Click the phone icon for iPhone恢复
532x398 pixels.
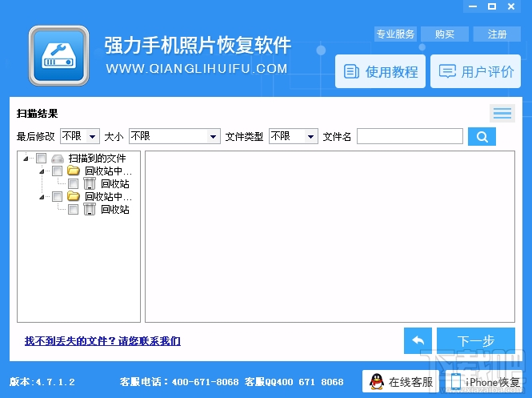click(x=456, y=382)
